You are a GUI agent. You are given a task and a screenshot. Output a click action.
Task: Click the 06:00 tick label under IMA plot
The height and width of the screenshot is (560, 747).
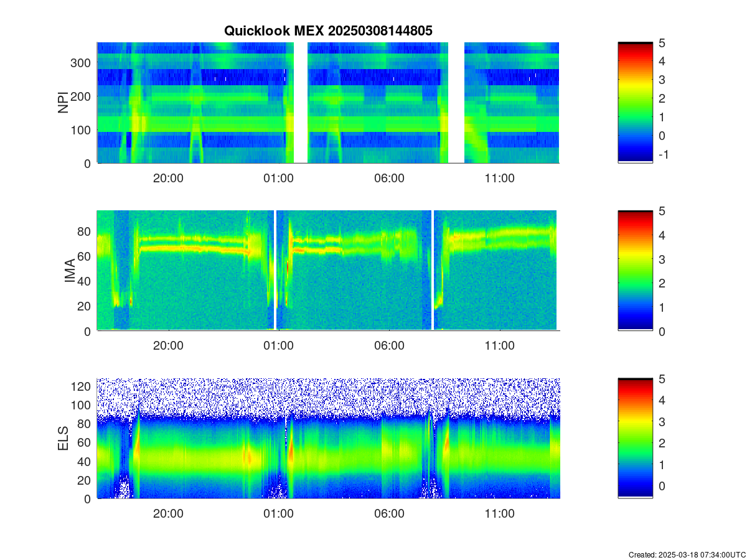point(389,347)
